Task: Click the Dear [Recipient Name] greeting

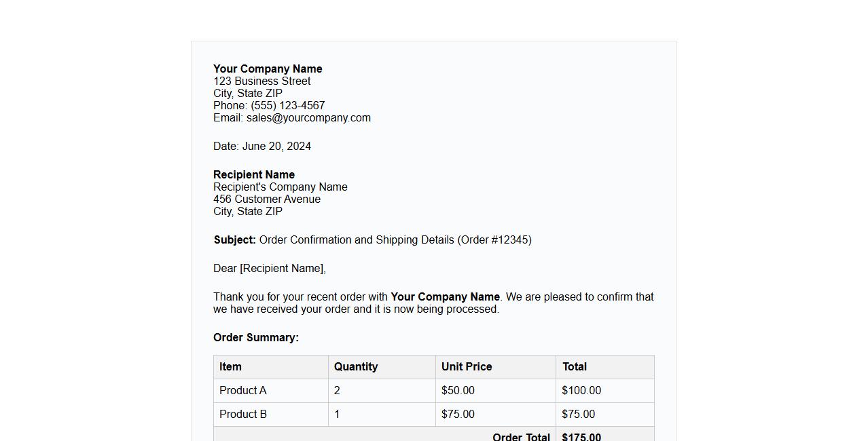Action: [270, 268]
